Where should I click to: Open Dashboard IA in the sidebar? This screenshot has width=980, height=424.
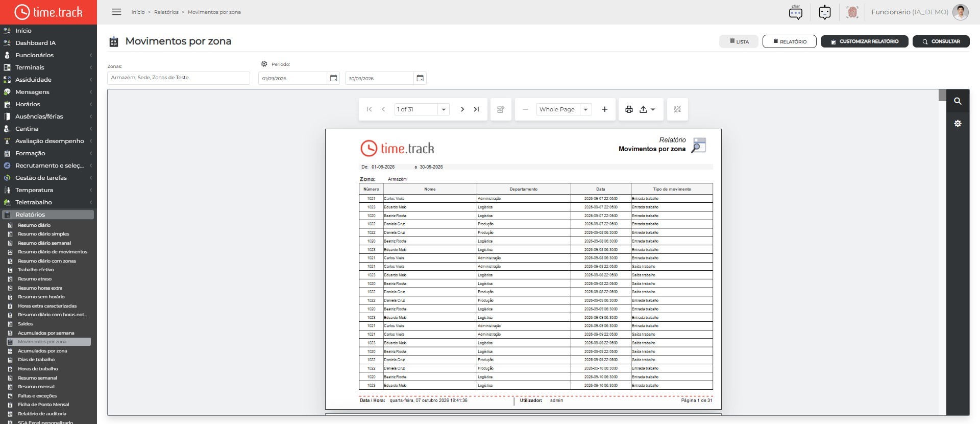click(x=35, y=43)
